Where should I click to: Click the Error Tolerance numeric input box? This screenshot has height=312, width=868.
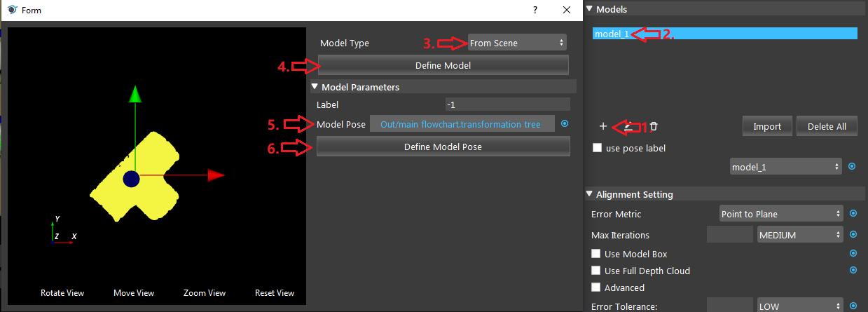tap(729, 306)
